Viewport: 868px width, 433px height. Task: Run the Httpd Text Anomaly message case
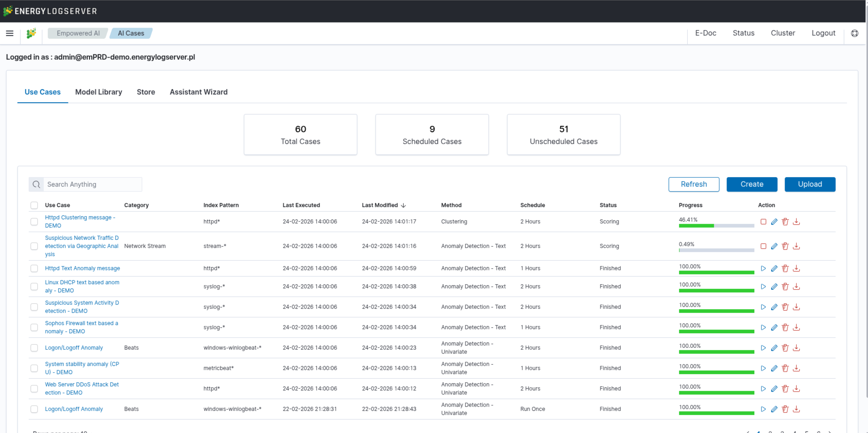(763, 269)
